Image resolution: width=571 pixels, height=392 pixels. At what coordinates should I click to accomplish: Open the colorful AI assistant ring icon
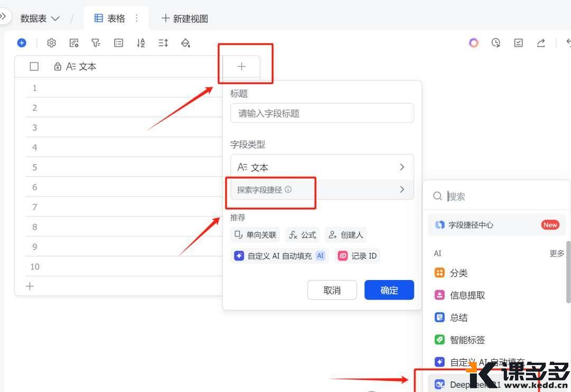(x=474, y=43)
